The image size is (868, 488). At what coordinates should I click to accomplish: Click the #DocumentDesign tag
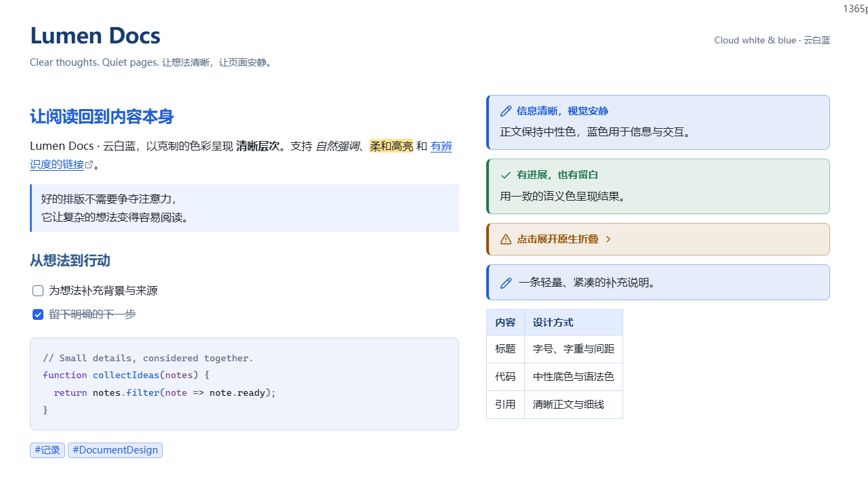(115, 450)
